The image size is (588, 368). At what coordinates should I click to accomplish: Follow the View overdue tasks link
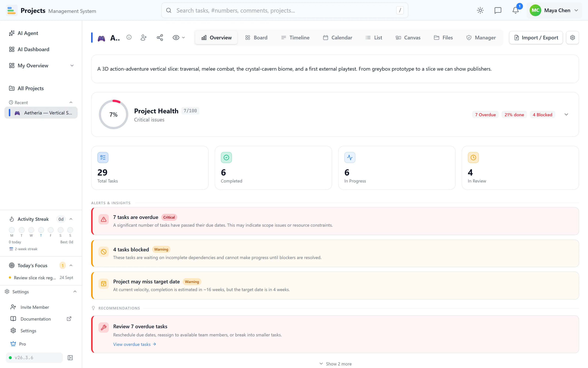tap(135, 344)
